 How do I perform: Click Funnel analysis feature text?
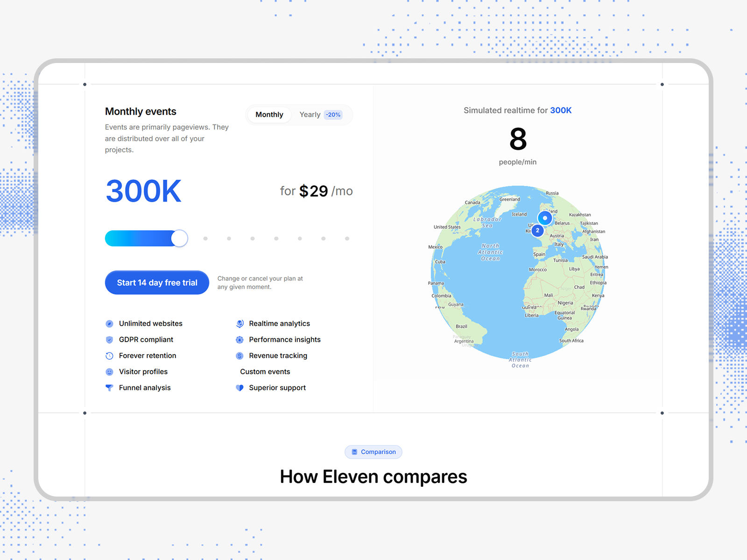click(145, 388)
